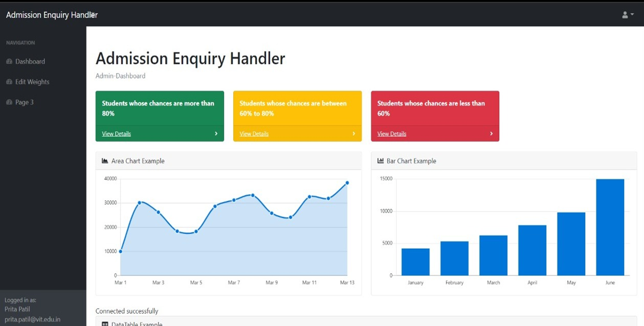The height and width of the screenshot is (326, 644).
Task: Click 'Connected successfully' status text
Action: click(127, 311)
